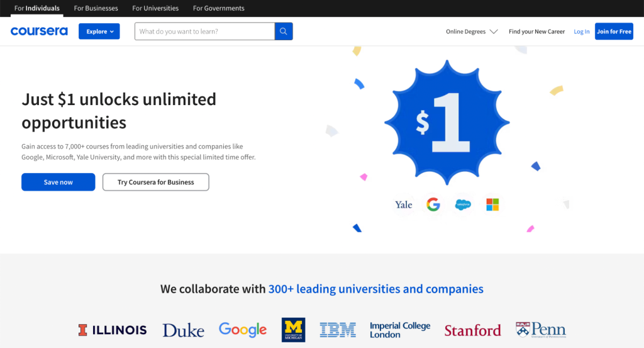The width and height of the screenshot is (644, 348).
Task: Click the Salesforce cloud logo
Action: click(463, 204)
